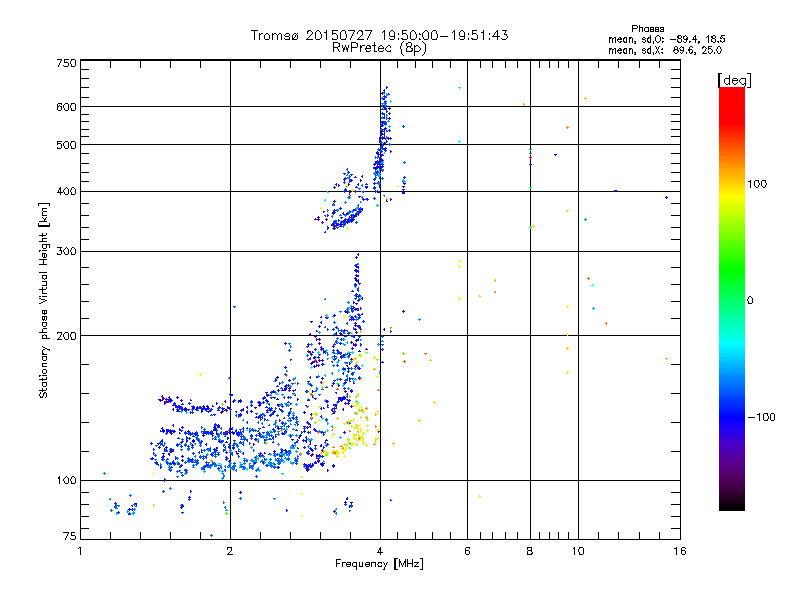This screenshot has width=800, height=600.
Task: Click x-axis tick label "6"
Action: pos(467,551)
